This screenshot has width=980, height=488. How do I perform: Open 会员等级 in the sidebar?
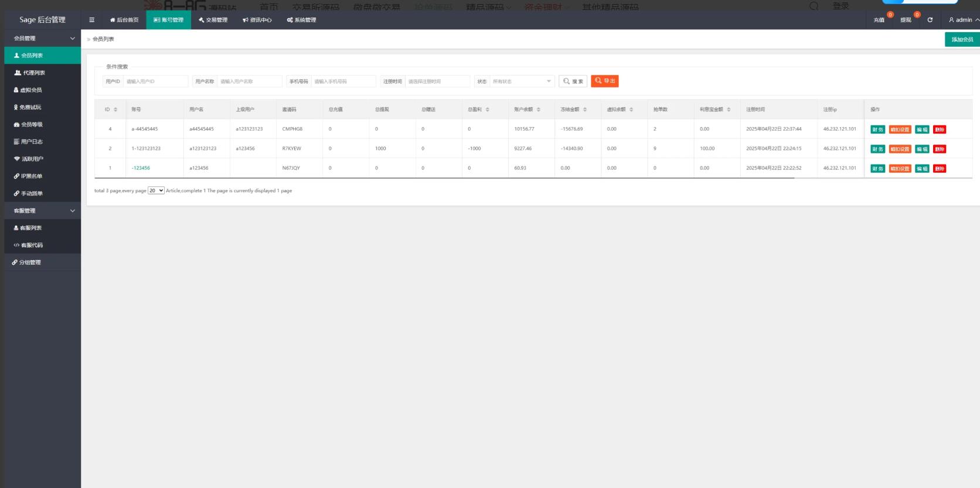click(x=32, y=125)
